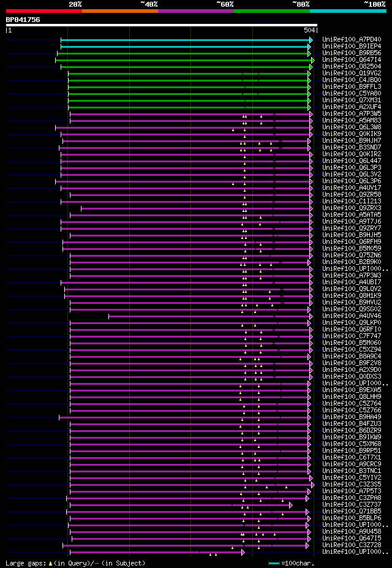Click the purple alignment bar for A4UV46
This screenshot has width=392, height=568.
(210, 317)
